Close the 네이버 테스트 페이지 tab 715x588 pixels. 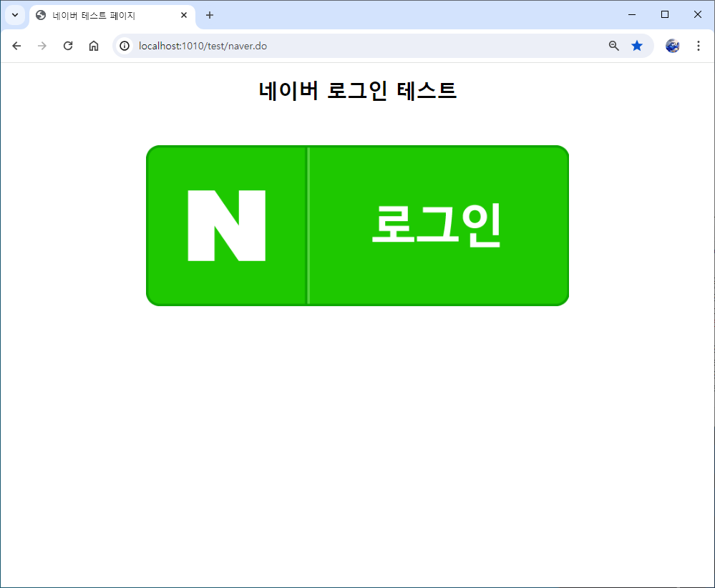click(184, 15)
